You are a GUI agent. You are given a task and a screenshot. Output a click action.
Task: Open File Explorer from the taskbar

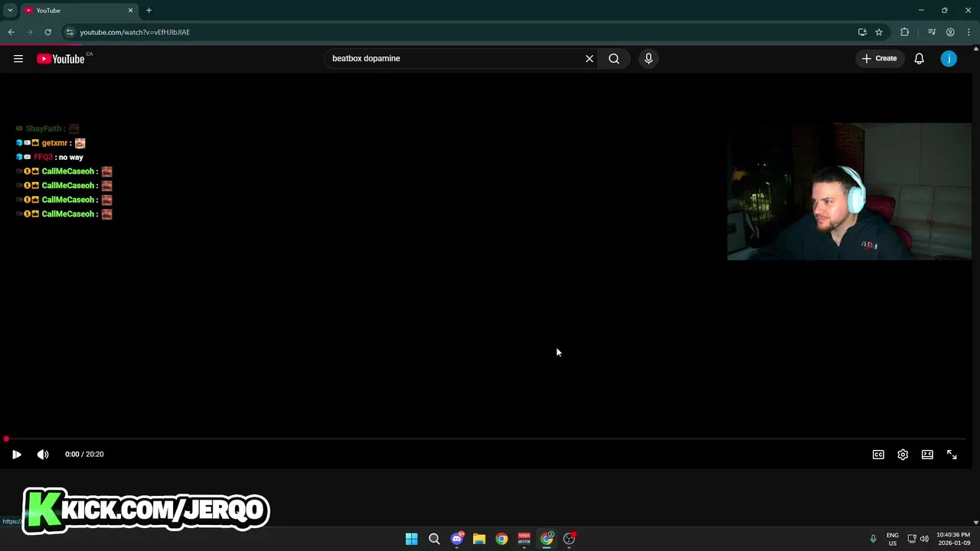(x=479, y=539)
